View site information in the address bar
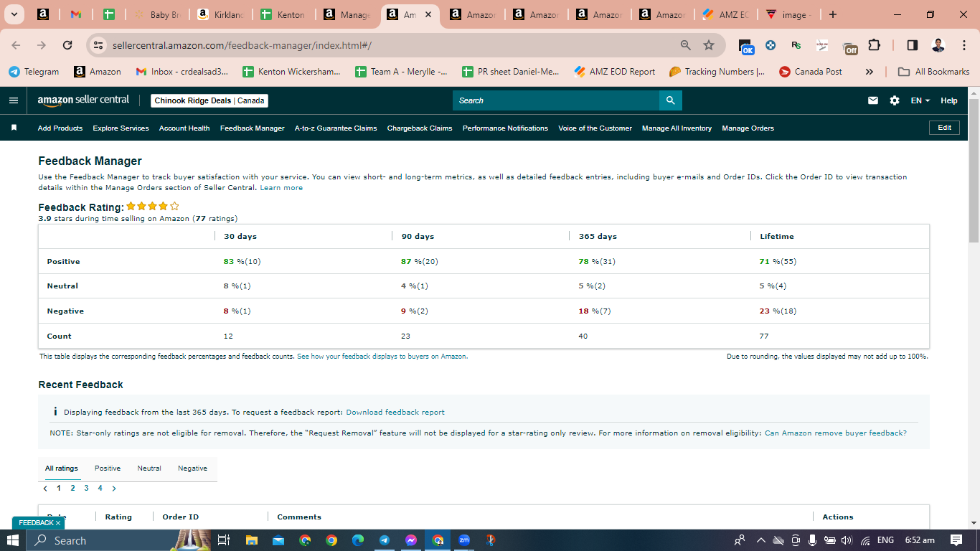 pyautogui.click(x=99, y=45)
